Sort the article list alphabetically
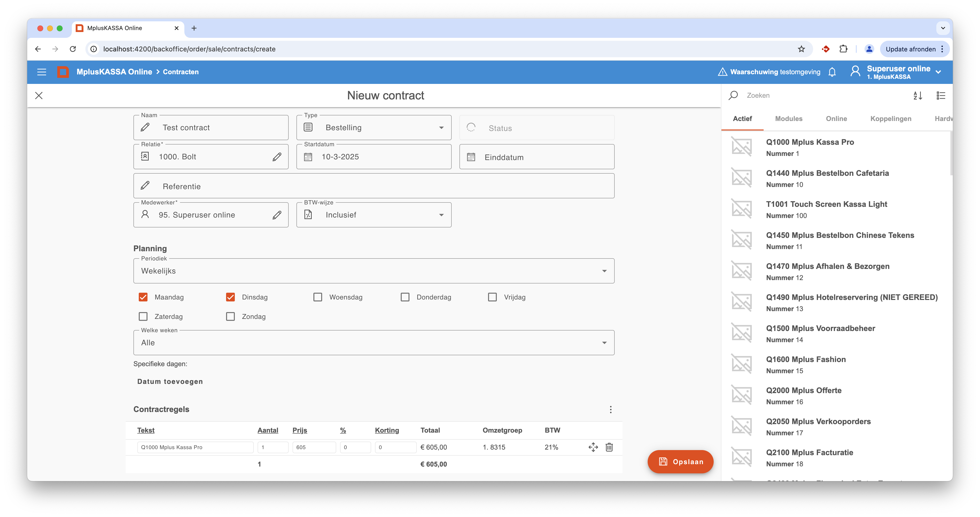Viewport: 980px width, 517px height. (918, 96)
